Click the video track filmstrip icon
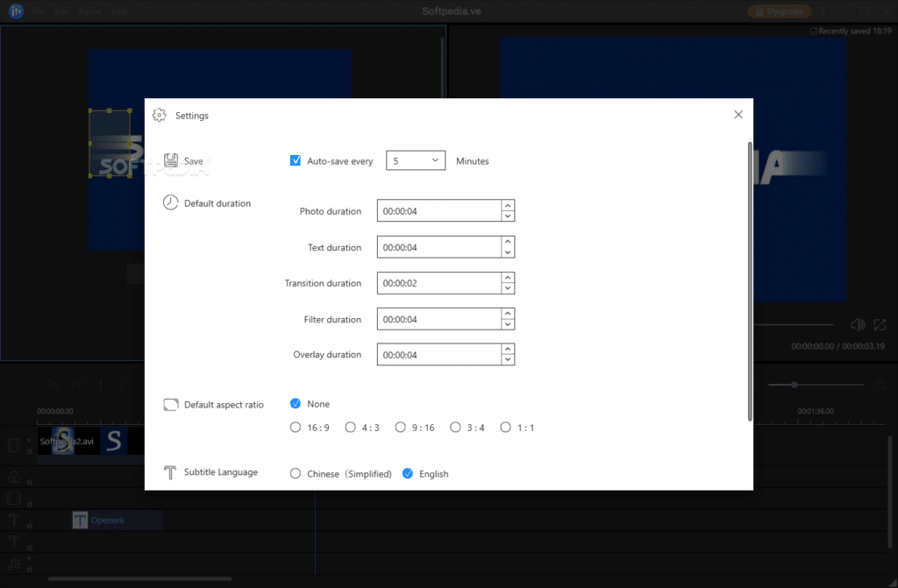898x588 pixels. [14, 445]
